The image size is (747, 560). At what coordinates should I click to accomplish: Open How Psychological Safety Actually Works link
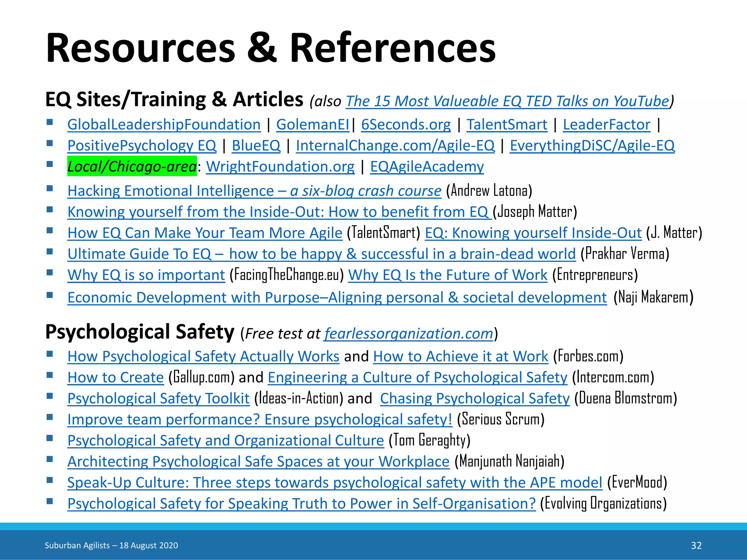[x=203, y=356]
